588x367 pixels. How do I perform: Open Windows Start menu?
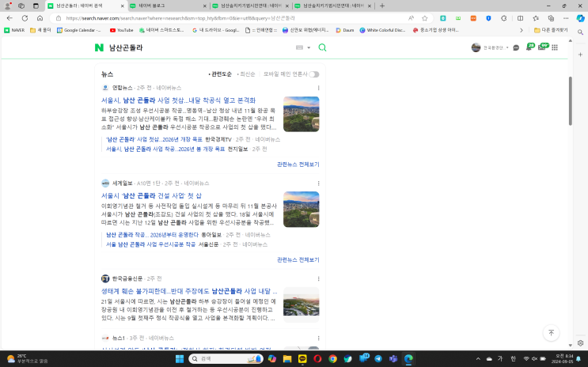(180, 359)
